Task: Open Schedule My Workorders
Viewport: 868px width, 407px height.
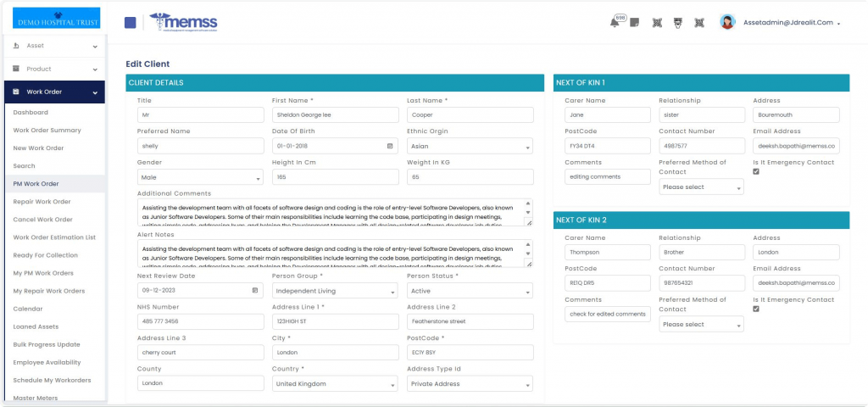Action: pyautogui.click(x=52, y=380)
